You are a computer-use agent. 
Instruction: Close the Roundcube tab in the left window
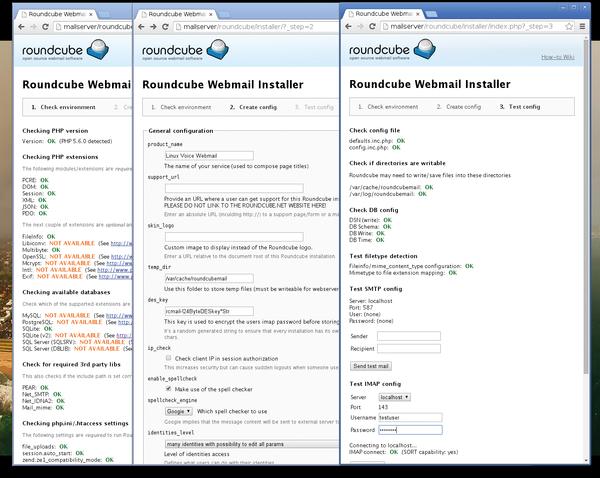(91, 14)
